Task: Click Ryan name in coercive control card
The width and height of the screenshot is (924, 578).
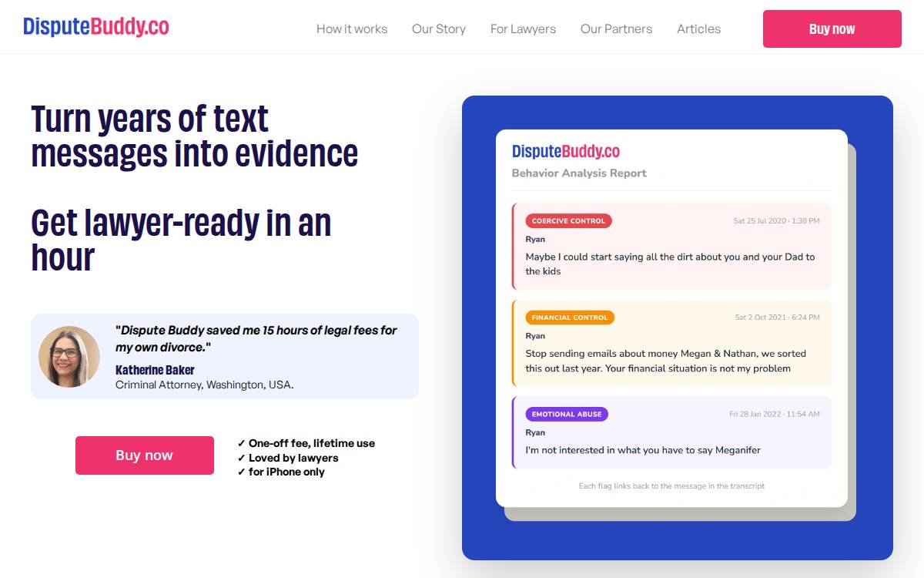Action: (x=535, y=240)
